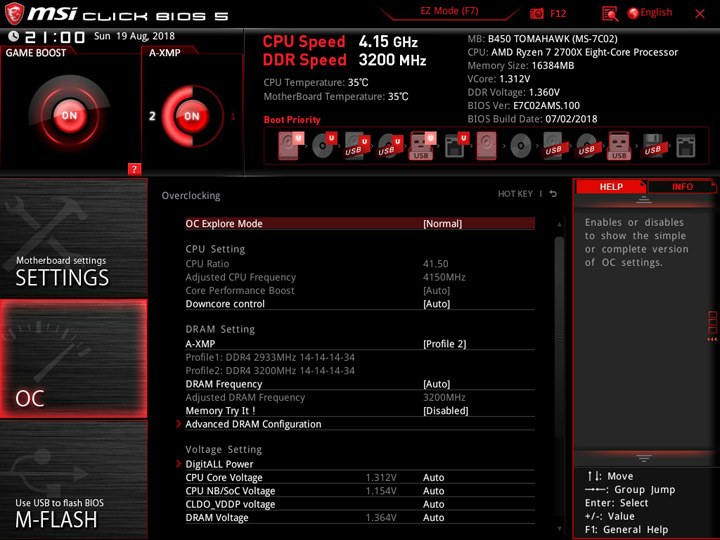720x540 pixels.
Task: Select the legacy USB hard disk boot icon
Action: pyautogui.click(x=553, y=146)
